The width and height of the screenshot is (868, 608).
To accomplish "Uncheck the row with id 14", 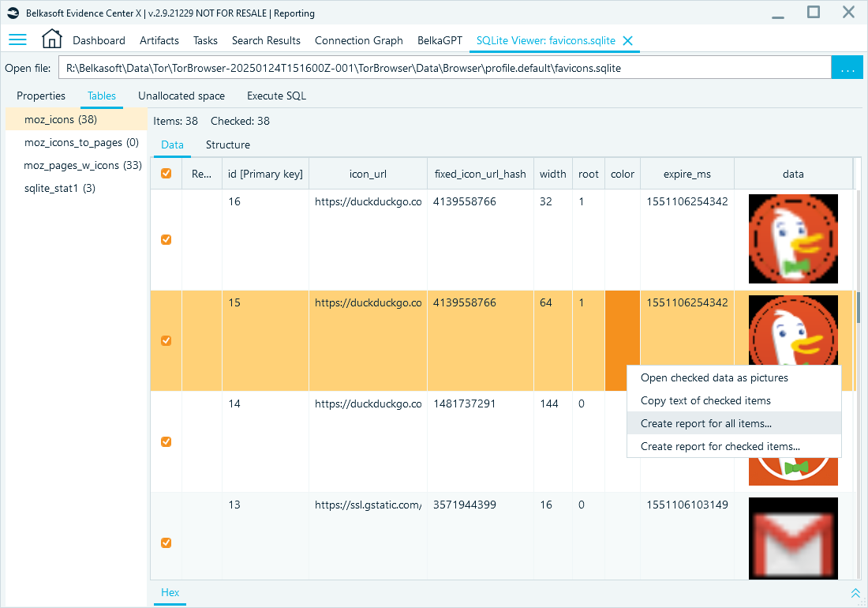I will pos(166,441).
